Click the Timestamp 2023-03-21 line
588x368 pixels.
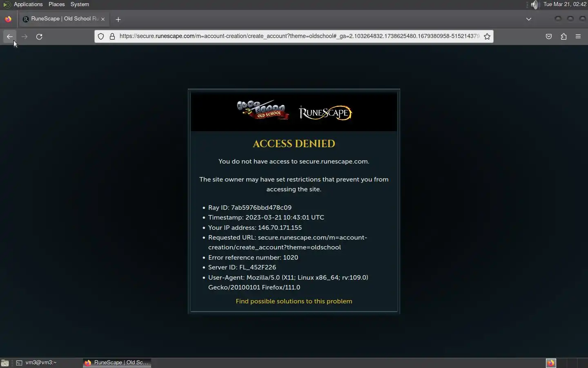(x=266, y=218)
